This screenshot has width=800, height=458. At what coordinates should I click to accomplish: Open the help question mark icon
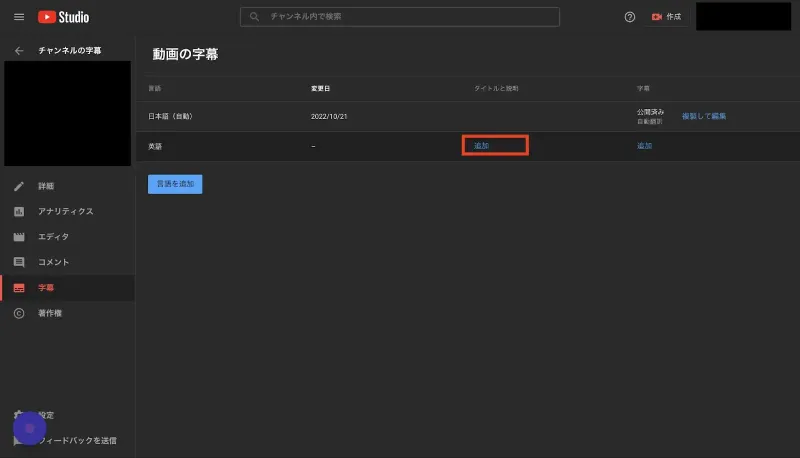(630, 17)
